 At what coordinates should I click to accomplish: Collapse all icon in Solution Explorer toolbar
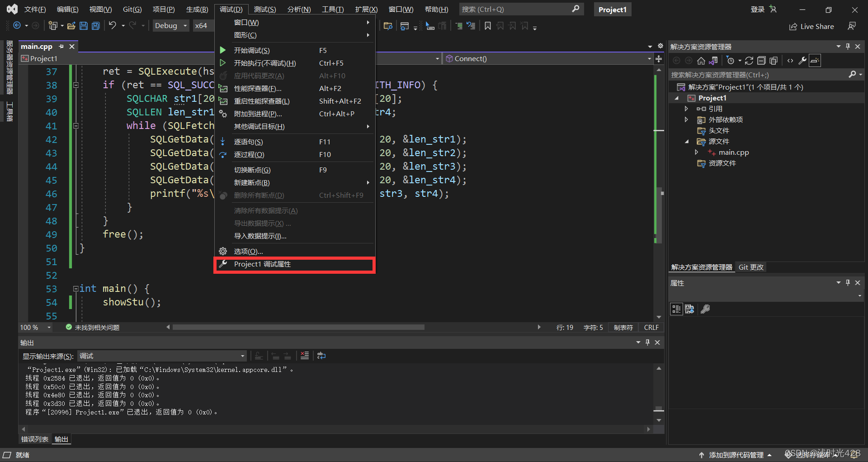[x=761, y=61]
